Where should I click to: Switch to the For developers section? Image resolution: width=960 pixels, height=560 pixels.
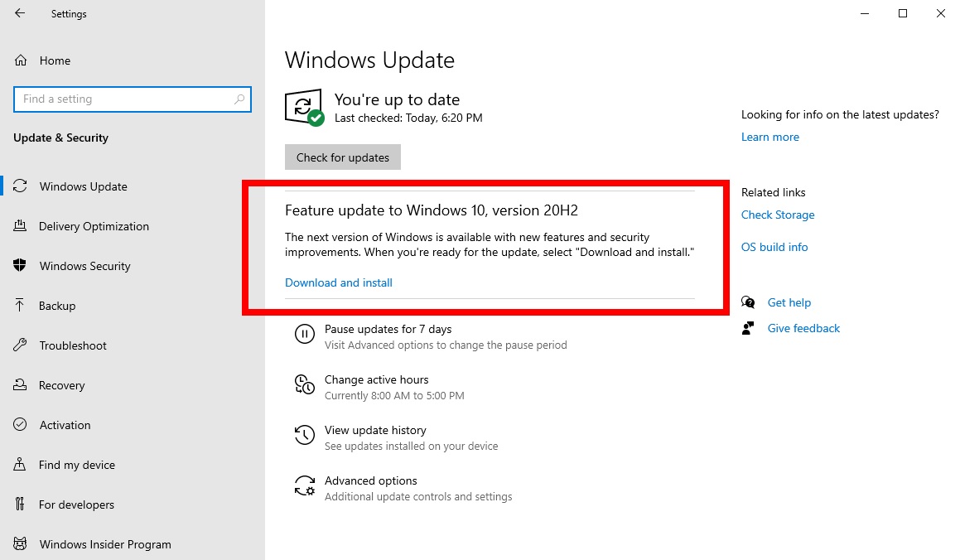click(20, 504)
